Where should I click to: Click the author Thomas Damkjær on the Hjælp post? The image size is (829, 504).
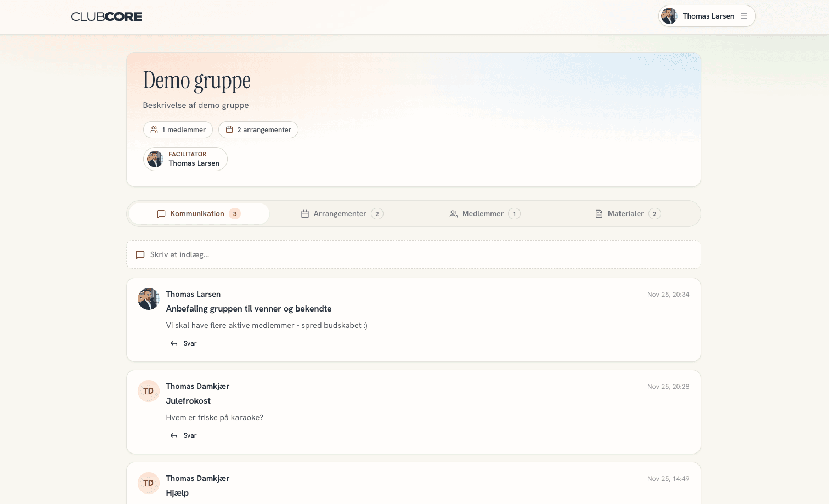pyautogui.click(x=198, y=478)
